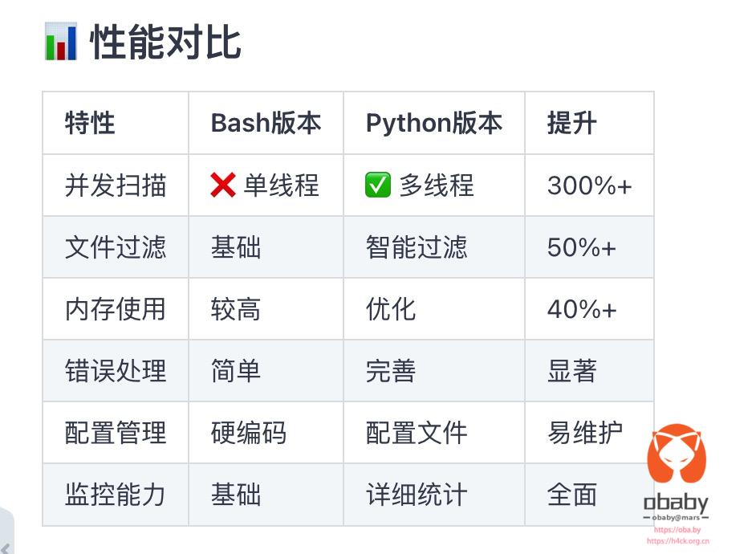Image resolution: width=756 pixels, height=554 pixels.
Task: Click the 详细统计 cell
Action: [x=417, y=495]
